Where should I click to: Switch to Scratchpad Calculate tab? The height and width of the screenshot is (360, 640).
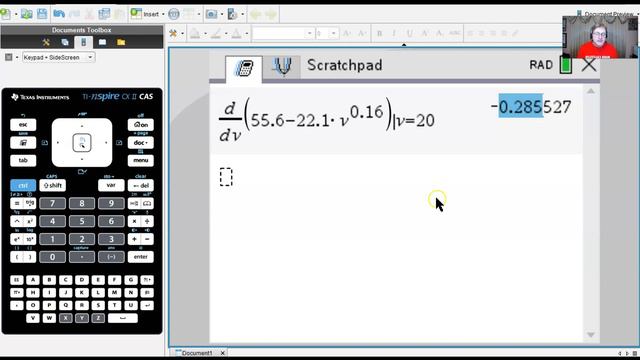click(244, 68)
